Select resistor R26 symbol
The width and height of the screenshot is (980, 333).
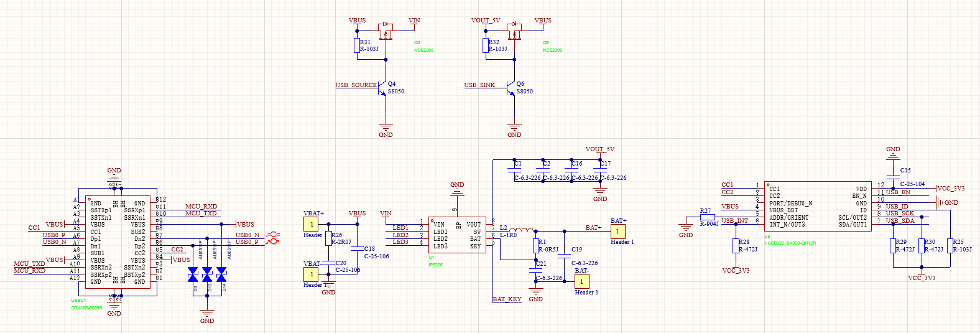329,238
